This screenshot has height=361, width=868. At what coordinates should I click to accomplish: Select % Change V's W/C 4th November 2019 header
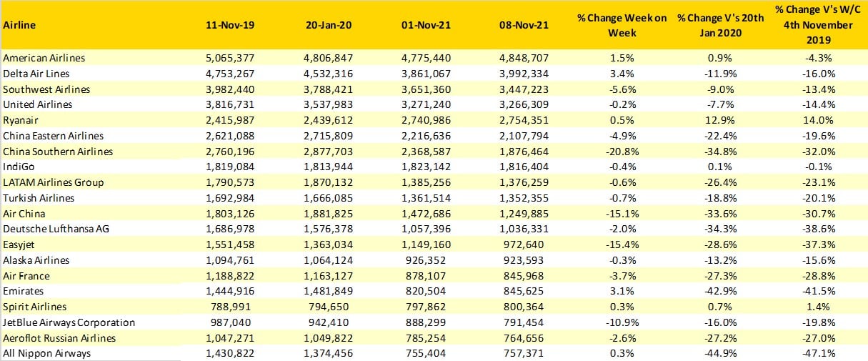pyautogui.click(x=819, y=25)
